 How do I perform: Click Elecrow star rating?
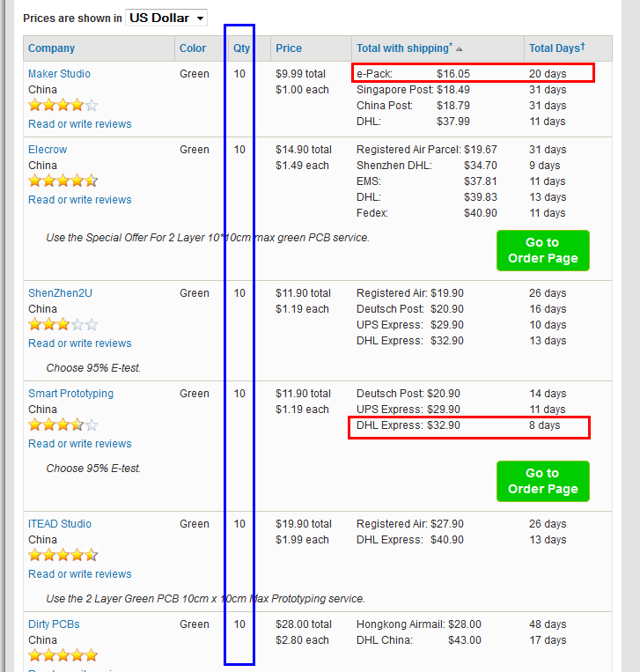(63, 181)
